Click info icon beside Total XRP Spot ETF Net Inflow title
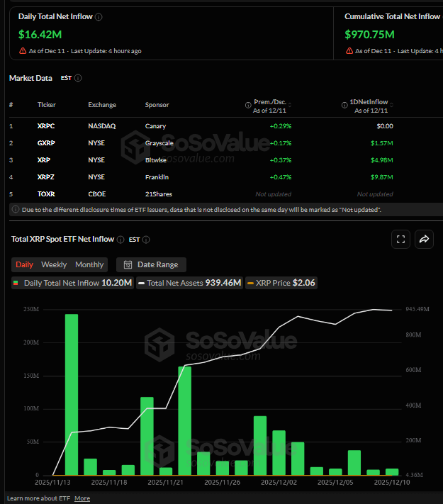443x504 pixels. (x=120, y=240)
